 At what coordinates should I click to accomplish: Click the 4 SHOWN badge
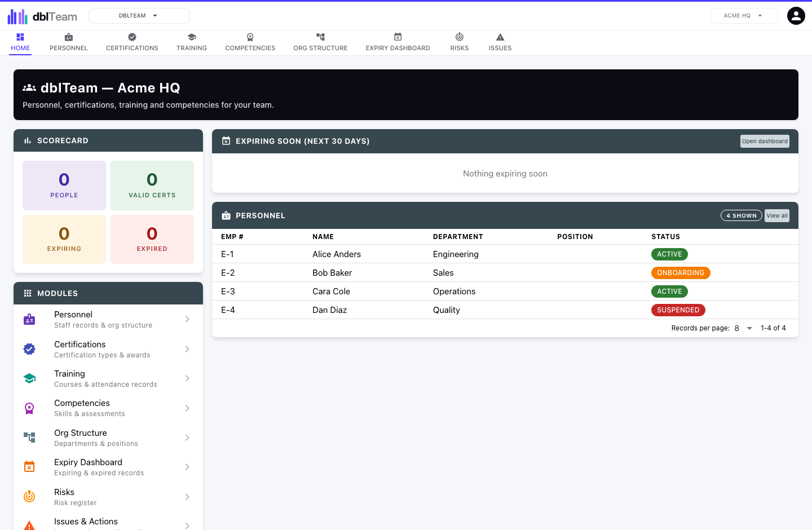(x=742, y=215)
